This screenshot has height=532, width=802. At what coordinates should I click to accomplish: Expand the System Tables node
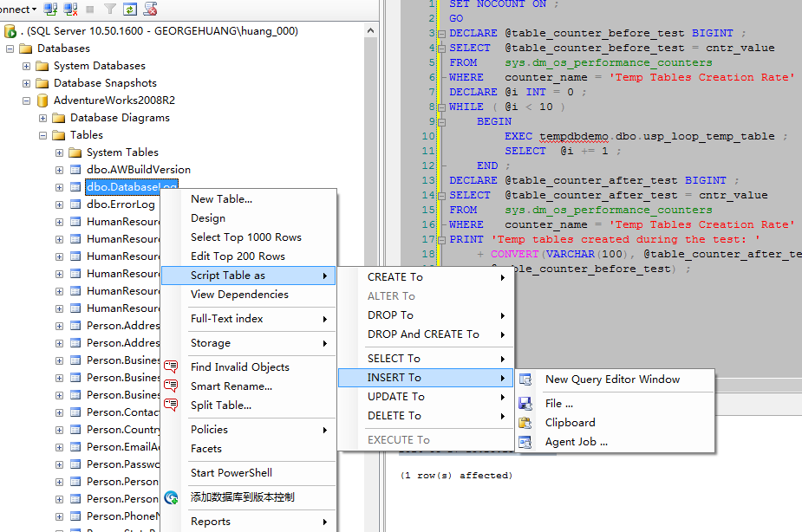(x=59, y=152)
